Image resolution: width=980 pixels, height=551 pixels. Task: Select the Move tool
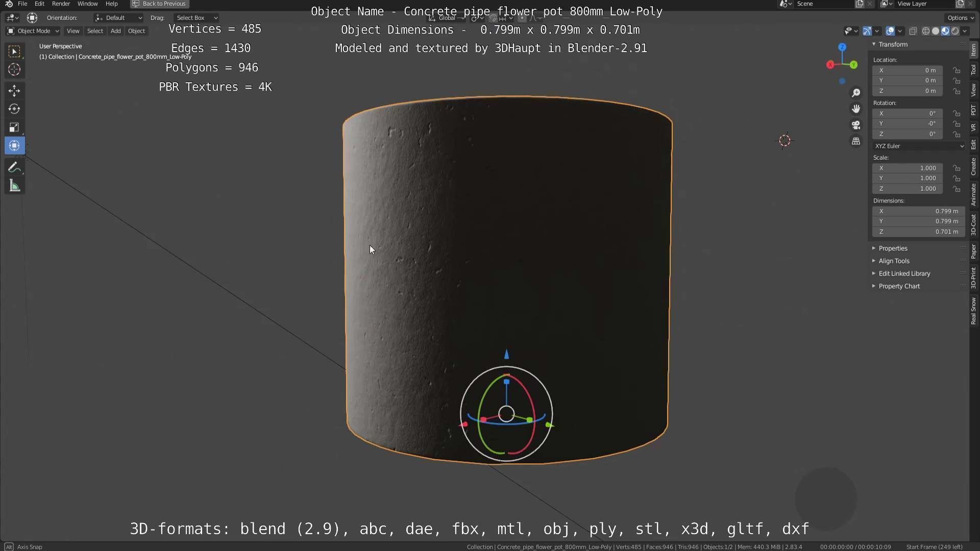point(14,91)
